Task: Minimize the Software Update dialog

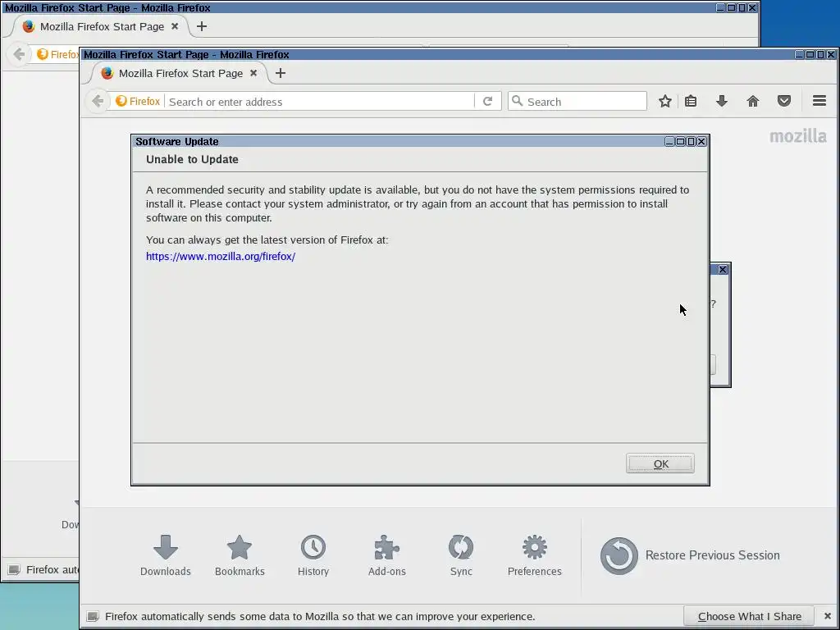Action: pyautogui.click(x=669, y=141)
